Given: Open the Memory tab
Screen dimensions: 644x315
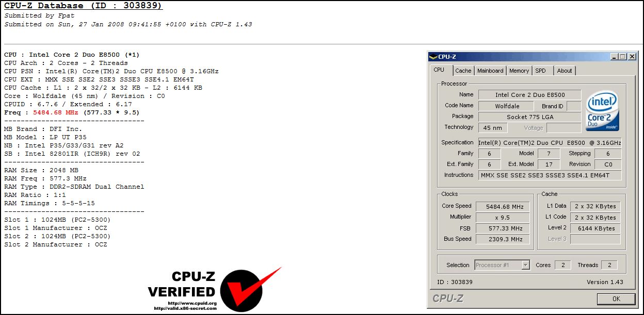Looking at the screenshot, I should coord(519,71).
